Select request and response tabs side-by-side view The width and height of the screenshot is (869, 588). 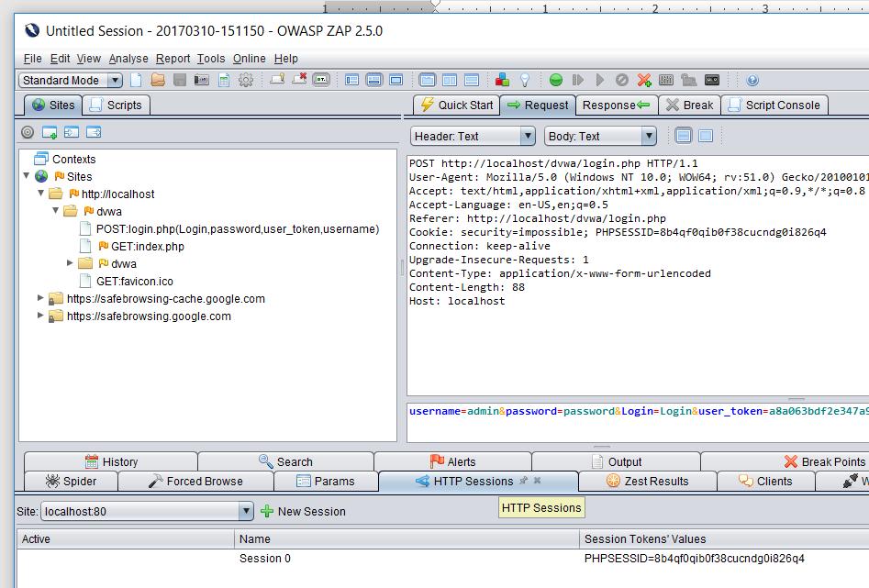tap(428, 81)
